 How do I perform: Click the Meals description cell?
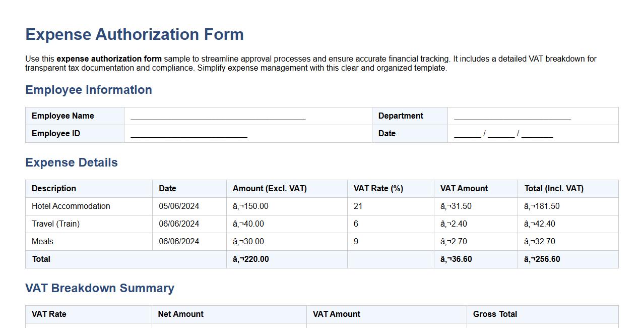[x=42, y=241]
